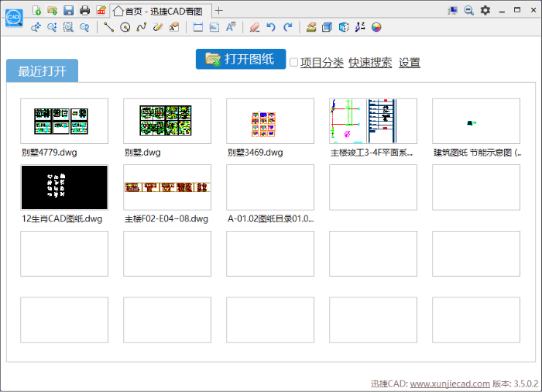The width and height of the screenshot is (542, 392).
Task: Click the 3D box view icon
Action: tap(327, 27)
